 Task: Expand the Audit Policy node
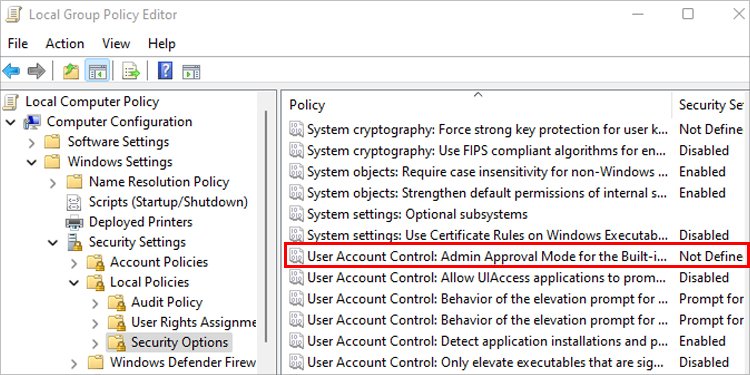(95, 303)
